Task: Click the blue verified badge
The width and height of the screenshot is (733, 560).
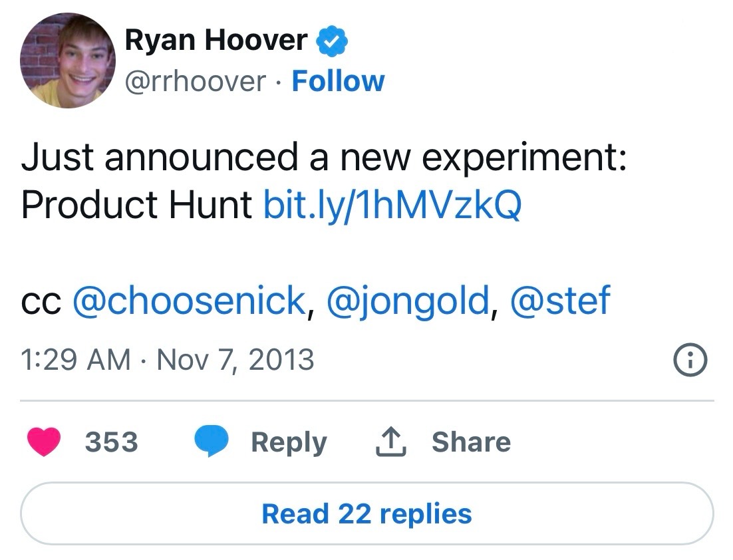Action: (x=331, y=42)
